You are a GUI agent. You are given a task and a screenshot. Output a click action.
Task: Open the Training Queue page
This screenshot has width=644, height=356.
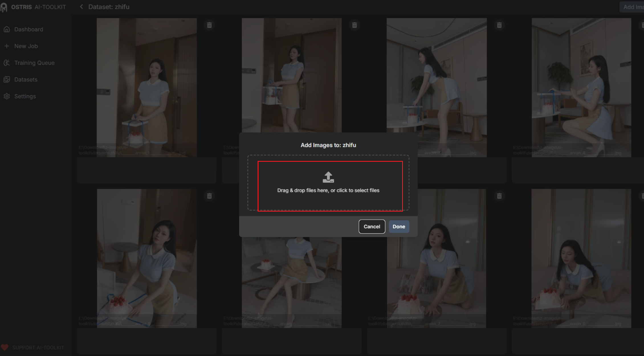34,63
